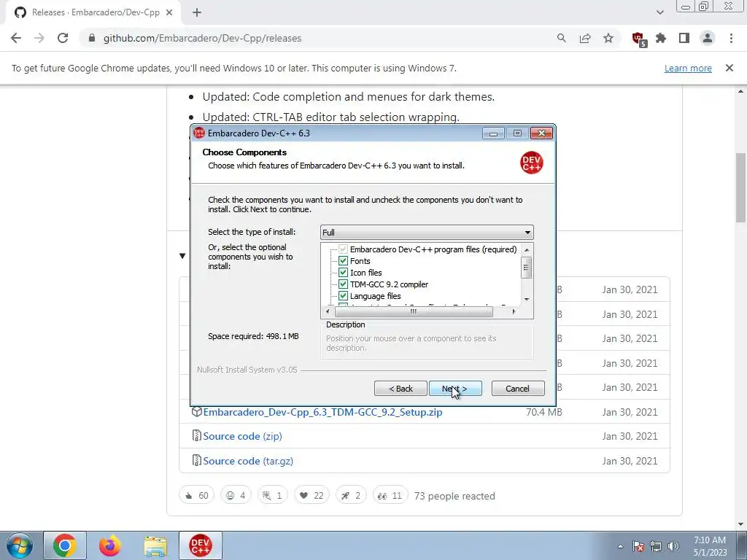Click the page scroll down arrow
The width and height of the screenshot is (747, 560).
(741, 525)
